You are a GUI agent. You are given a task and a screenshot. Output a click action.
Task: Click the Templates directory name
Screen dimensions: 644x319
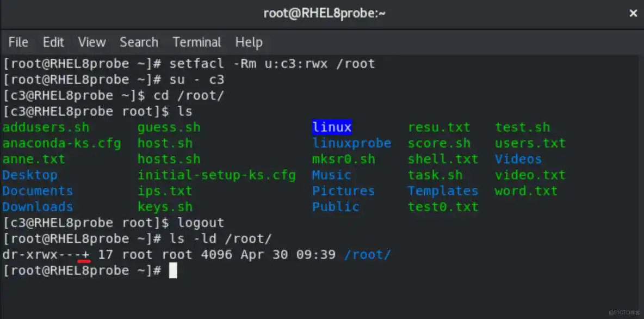click(x=443, y=191)
